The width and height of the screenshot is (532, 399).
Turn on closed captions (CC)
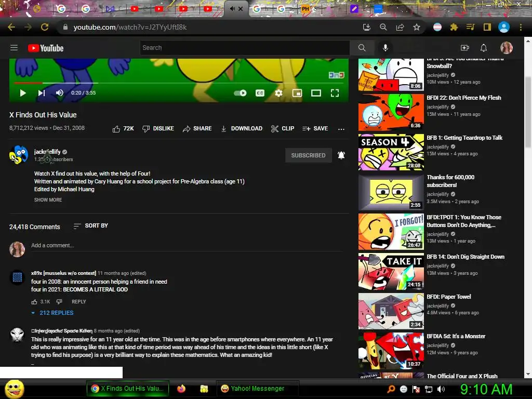click(x=260, y=93)
